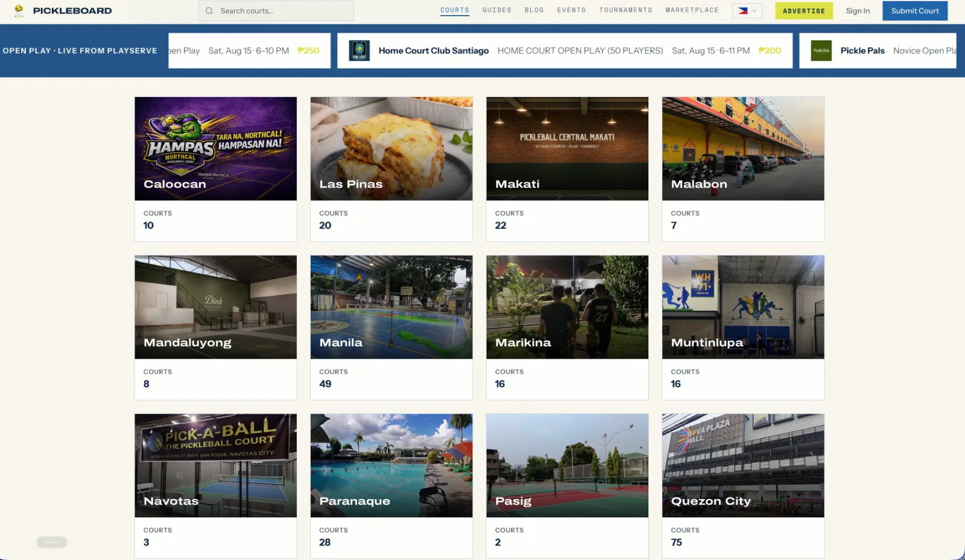Click the ₱250 price in ticker

(308, 51)
